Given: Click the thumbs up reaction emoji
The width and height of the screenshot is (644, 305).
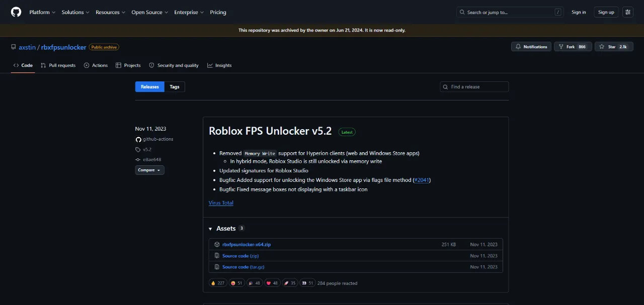Looking at the screenshot, I should tap(217, 283).
